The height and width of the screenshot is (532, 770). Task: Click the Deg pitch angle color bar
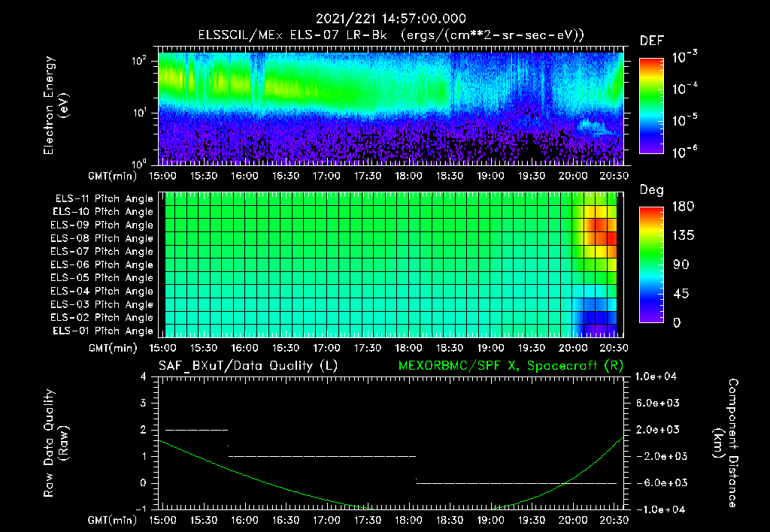pos(651,264)
